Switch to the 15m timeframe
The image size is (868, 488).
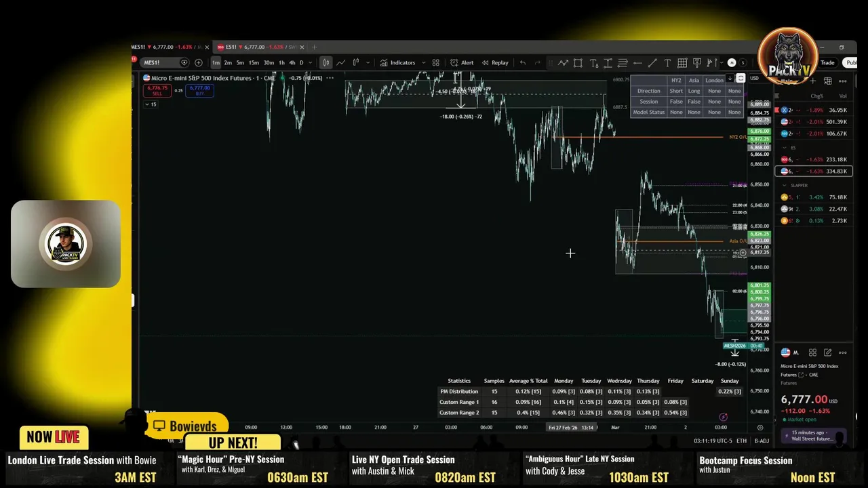tap(253, 62)
